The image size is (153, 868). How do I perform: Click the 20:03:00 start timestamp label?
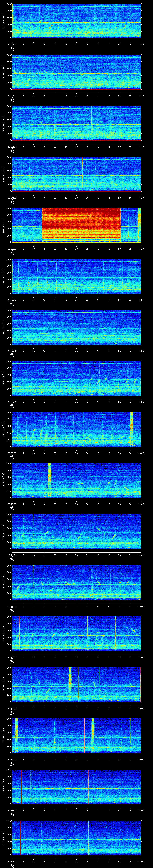point(12,147)
